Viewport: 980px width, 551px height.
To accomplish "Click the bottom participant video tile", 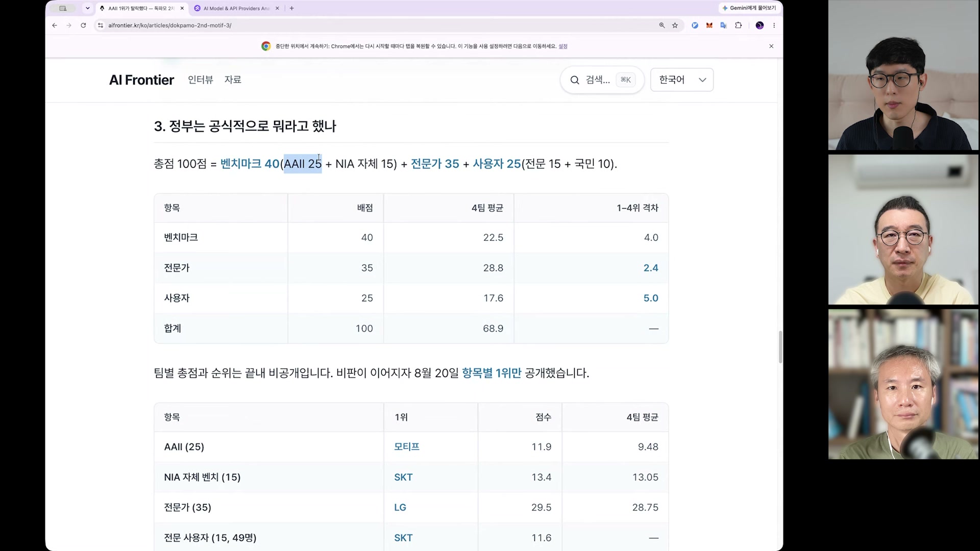I will (x=903, y=384).
